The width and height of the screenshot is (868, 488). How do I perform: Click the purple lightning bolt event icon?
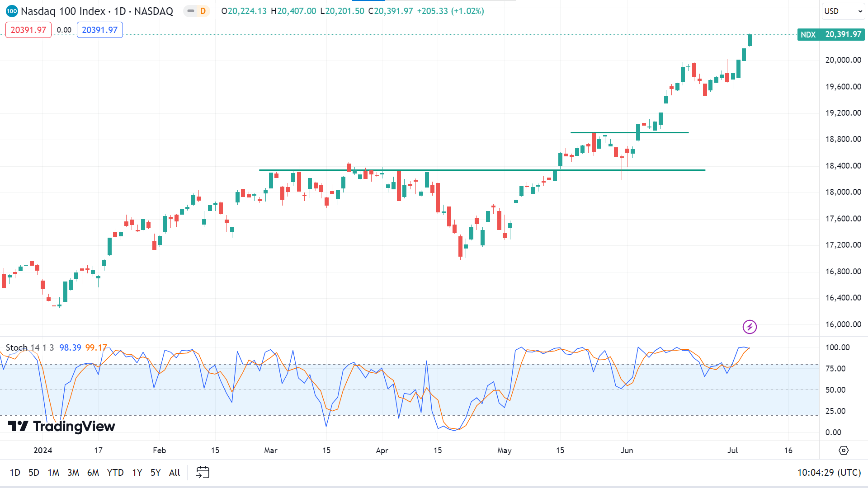pyautogui.click(x=750, y=327)
